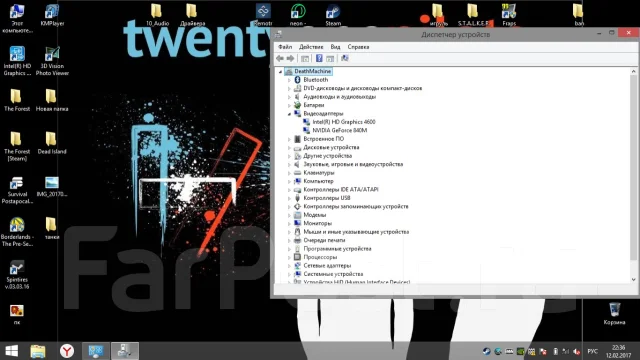Open File Explorer from the taskbar
Screen dimensions: 640x360
[38, 351]
